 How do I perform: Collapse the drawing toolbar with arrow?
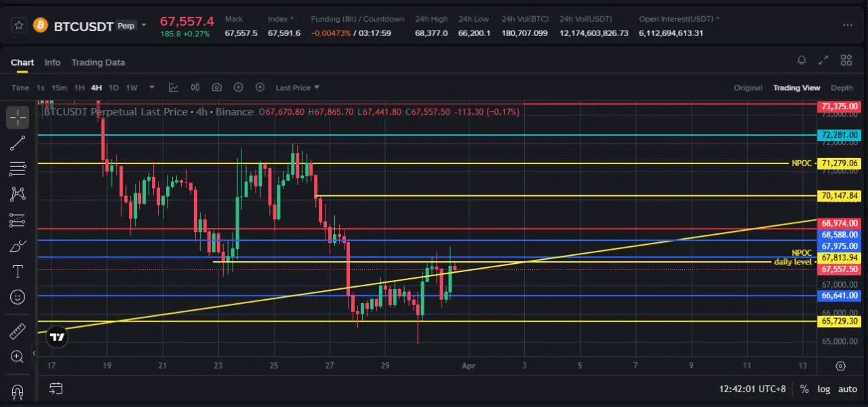coord(35,353)
